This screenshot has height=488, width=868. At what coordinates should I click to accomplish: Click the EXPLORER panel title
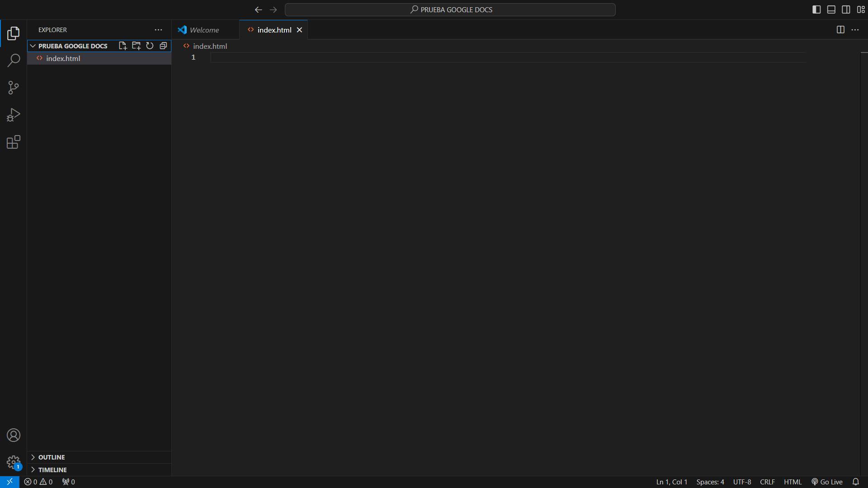pos(52,30)
